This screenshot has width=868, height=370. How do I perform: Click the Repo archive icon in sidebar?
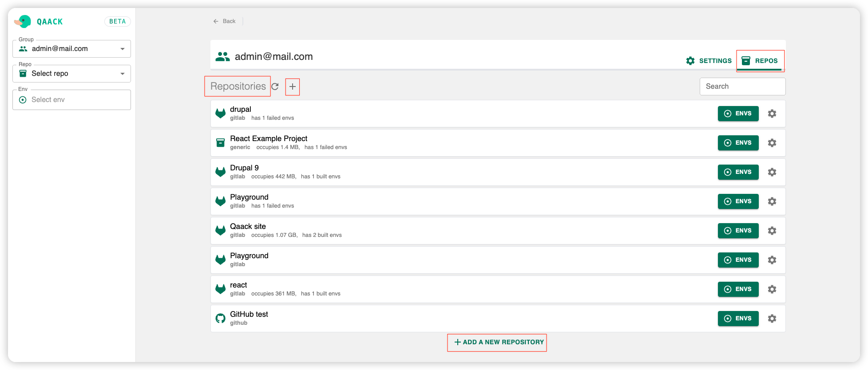click(x=23, y=73)
